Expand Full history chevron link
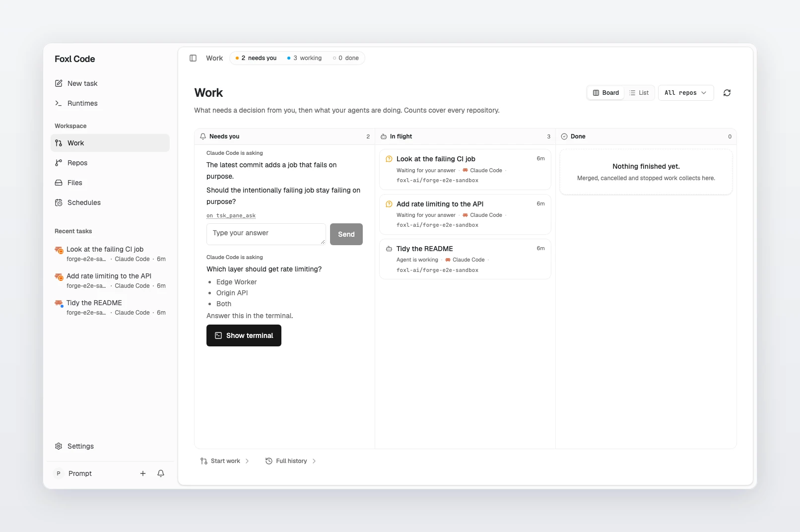800x532 pixels. [x=291, y=461]
